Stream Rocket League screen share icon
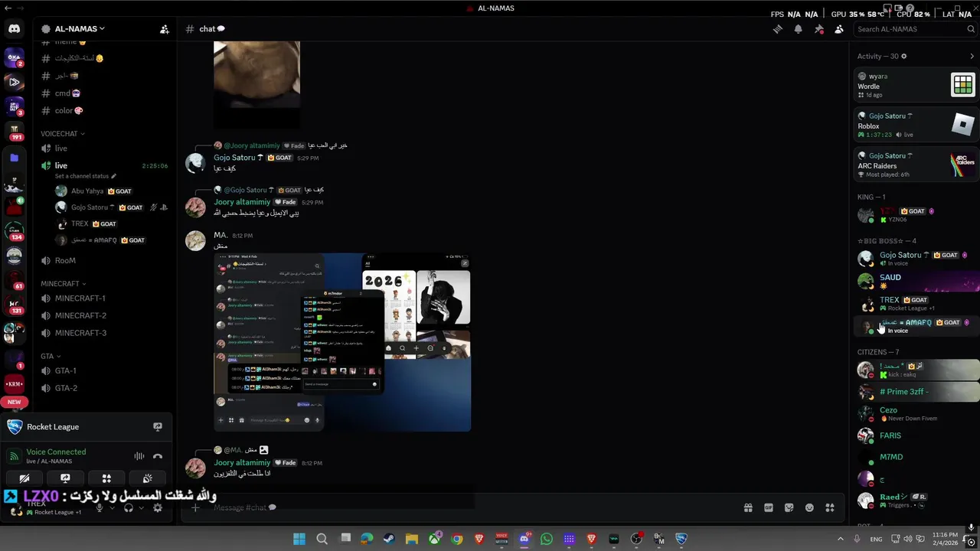 (x=158, y=427)
